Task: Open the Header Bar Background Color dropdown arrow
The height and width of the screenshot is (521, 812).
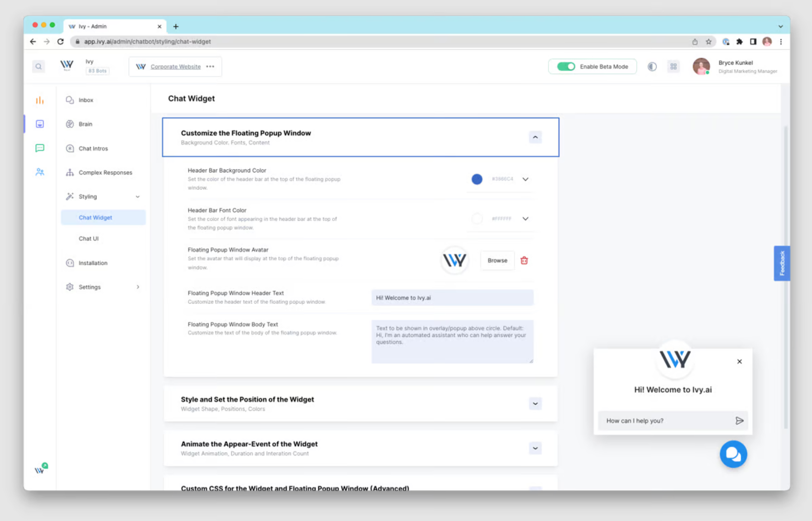Action: tap(525, 179)
